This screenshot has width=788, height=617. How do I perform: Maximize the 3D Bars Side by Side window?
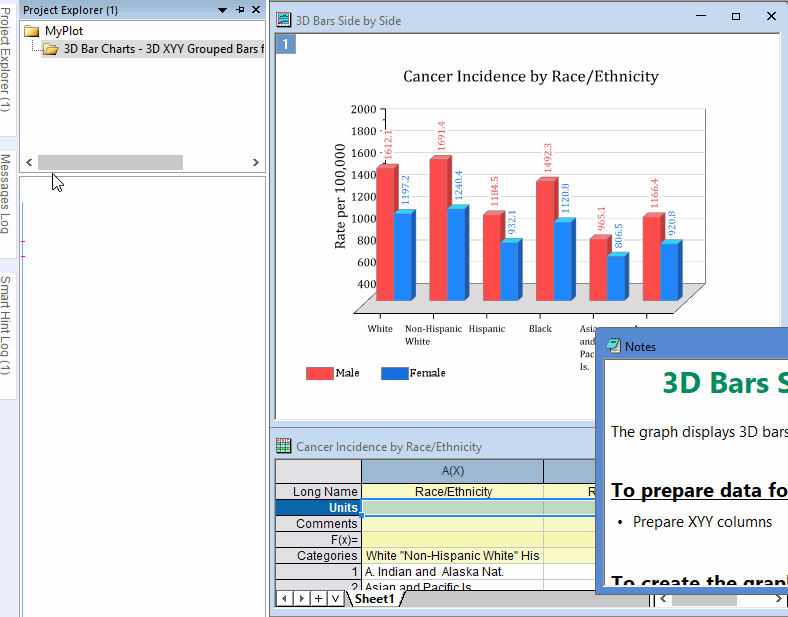(x=736, y=17)
